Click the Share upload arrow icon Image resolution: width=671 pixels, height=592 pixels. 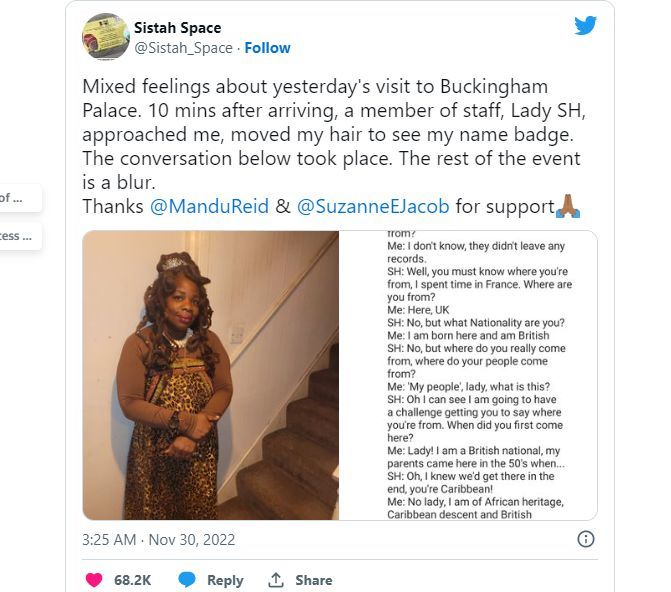pos(276,580)
